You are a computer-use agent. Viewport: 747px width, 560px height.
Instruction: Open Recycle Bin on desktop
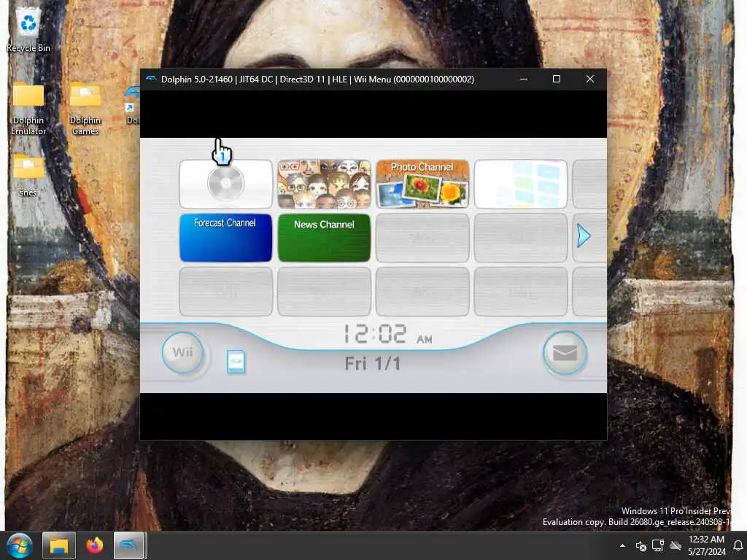[x=28, y=30]
